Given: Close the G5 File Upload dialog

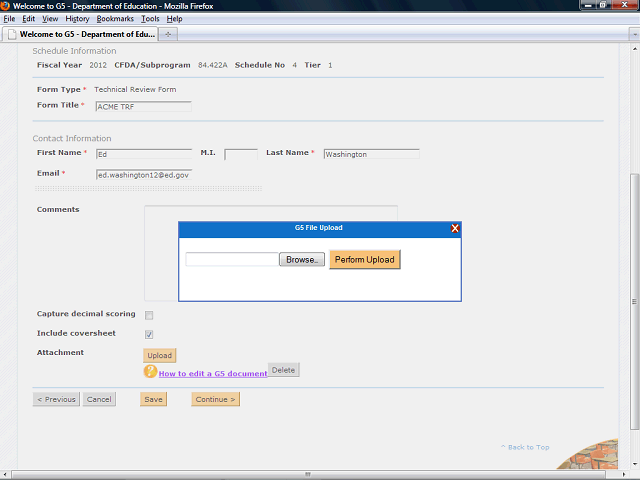Looking at the screenshot, I should 455,228.
